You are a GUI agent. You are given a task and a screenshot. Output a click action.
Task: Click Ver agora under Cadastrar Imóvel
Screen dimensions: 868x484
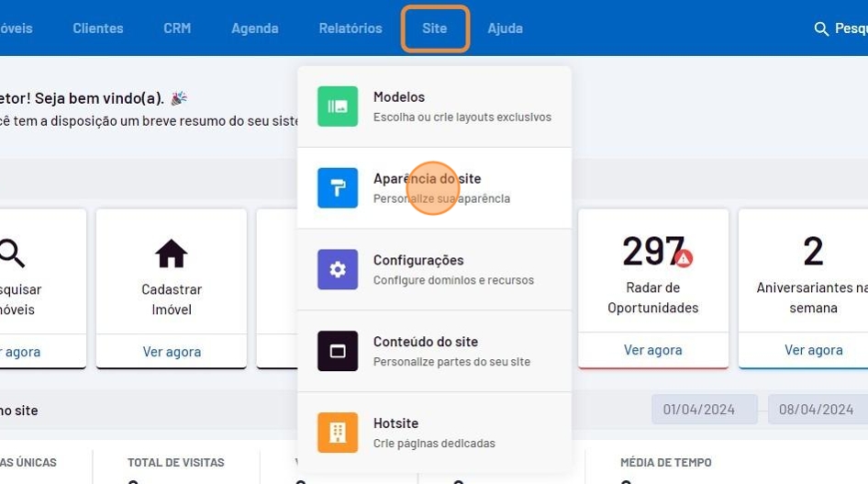tap(172, 351)
